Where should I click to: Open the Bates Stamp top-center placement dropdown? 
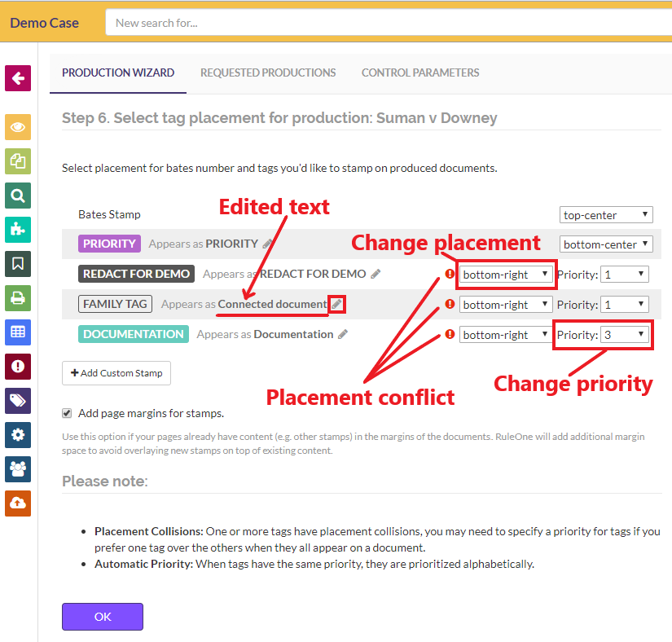coord(606,214)
